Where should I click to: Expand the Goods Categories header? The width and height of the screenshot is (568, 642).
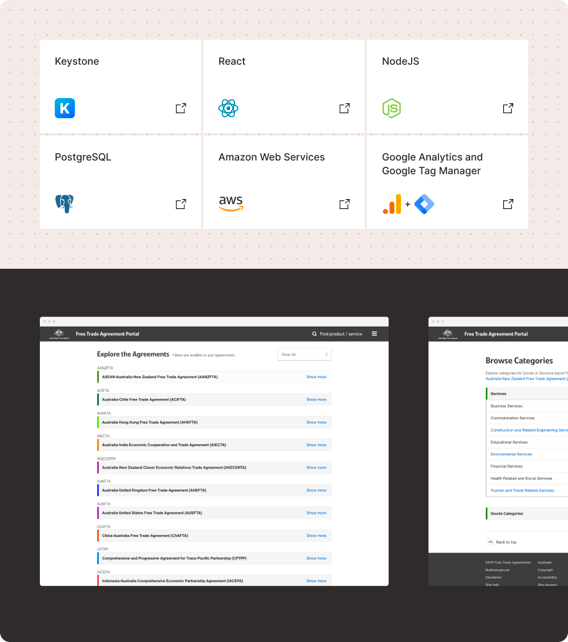click(527, 513)
